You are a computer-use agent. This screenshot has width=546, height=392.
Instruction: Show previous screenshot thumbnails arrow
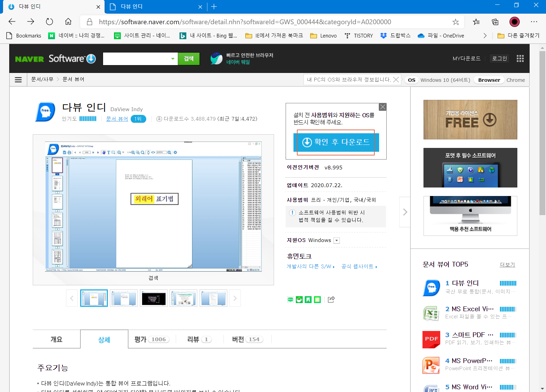tap(72, 298)
